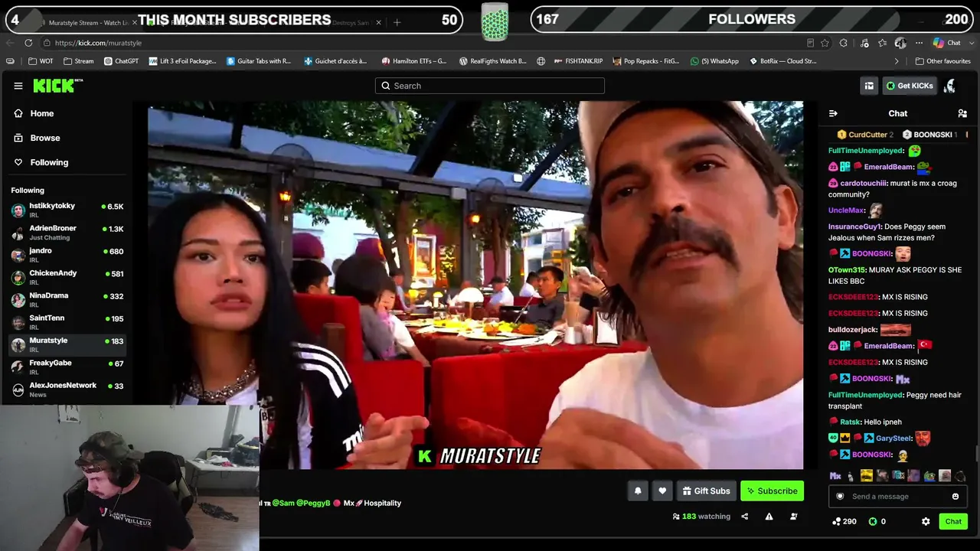
Task: Open jandro channel in Following list
Action: (x=67, y=255)
